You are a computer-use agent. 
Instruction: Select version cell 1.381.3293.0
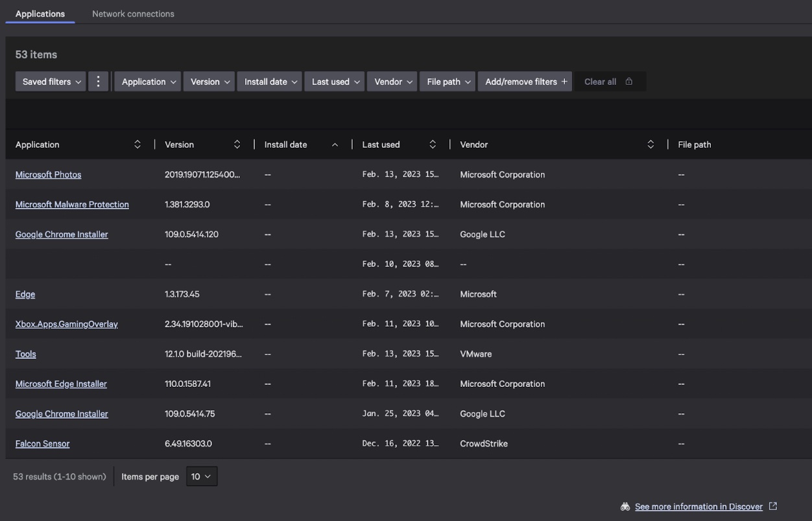point(187,205)
